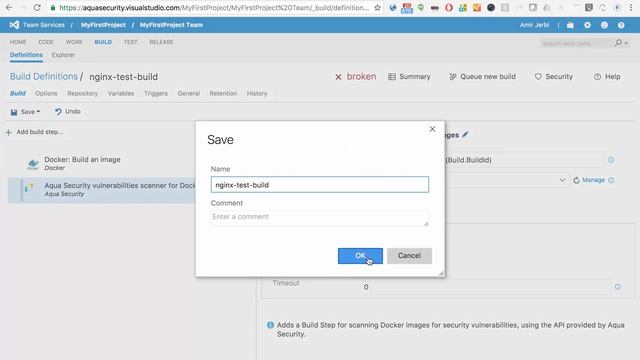The height and width of the screenshot is (360, 640).
Task: Click Save dialog resize grip corner
Action: (x=441, y=273)
